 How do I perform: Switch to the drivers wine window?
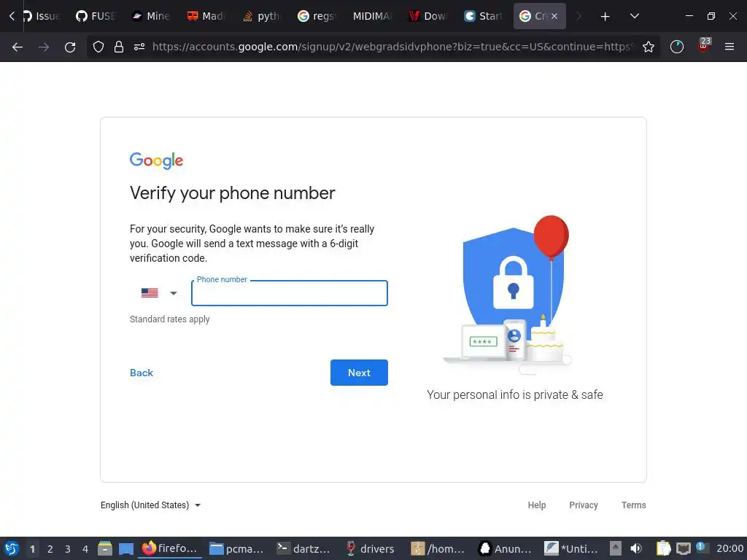coord(371,548)
